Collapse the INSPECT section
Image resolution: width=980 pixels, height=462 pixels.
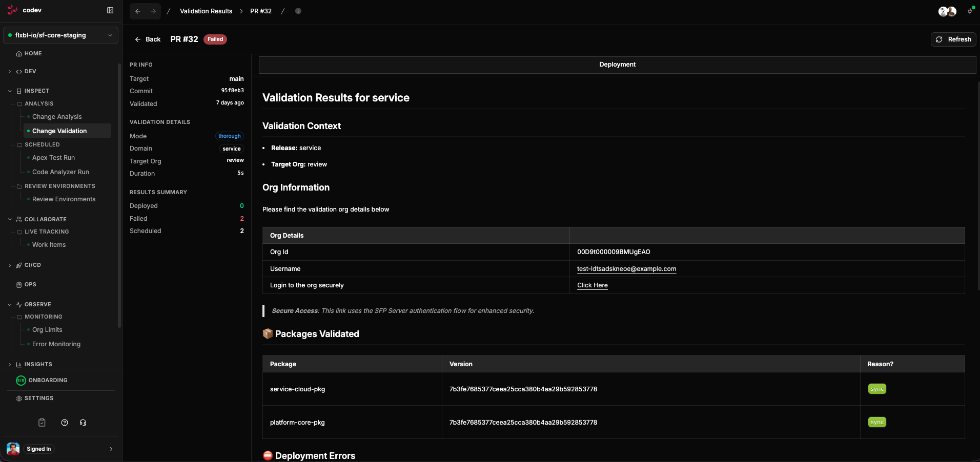[9, 91]
